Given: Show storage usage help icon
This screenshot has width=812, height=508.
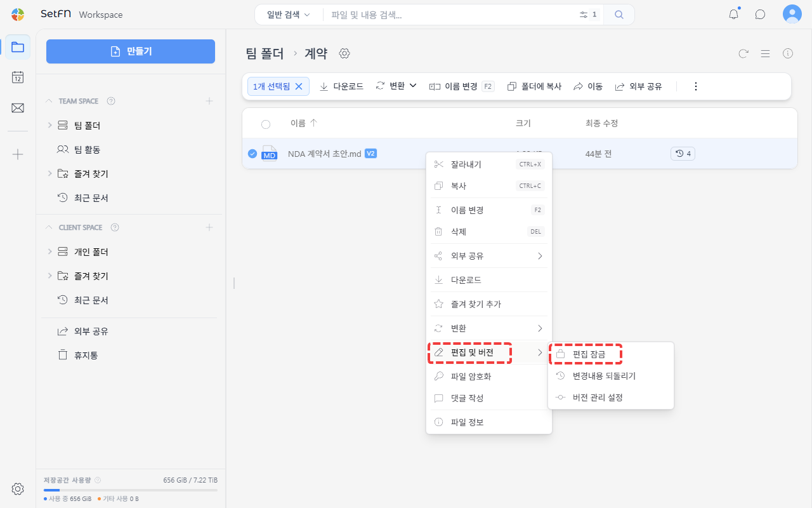Looking at the screenshot, I should tap(98, 480).
